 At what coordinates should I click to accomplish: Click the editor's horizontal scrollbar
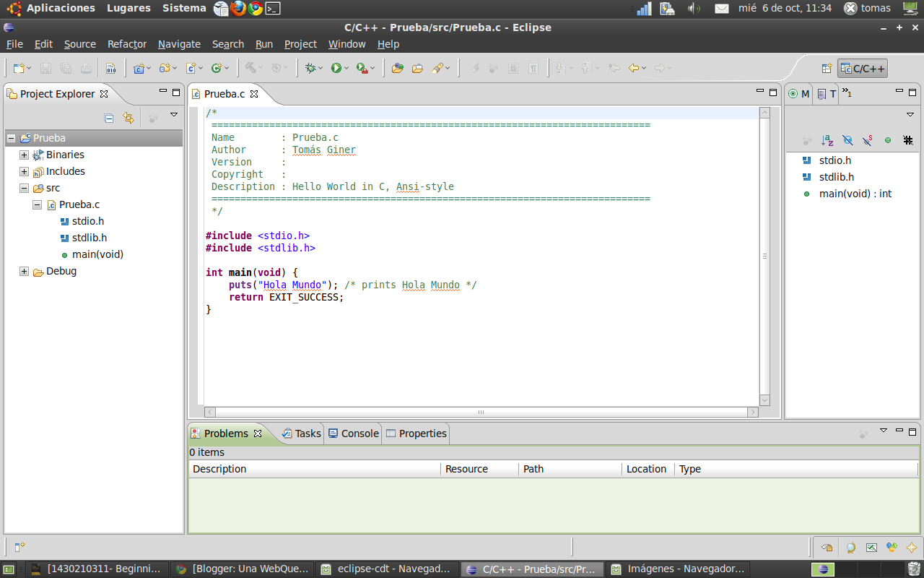480,411
